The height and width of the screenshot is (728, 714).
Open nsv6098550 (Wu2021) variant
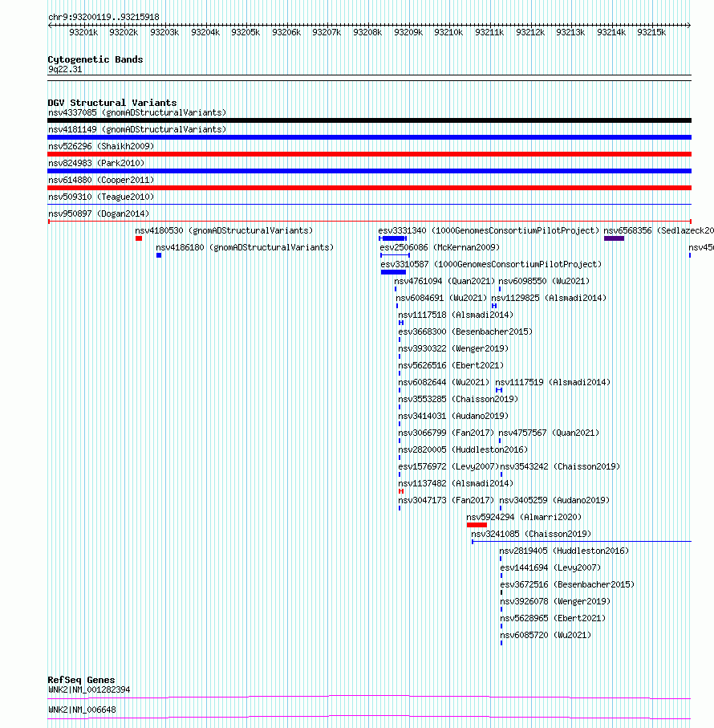click(x=544, y=282)
